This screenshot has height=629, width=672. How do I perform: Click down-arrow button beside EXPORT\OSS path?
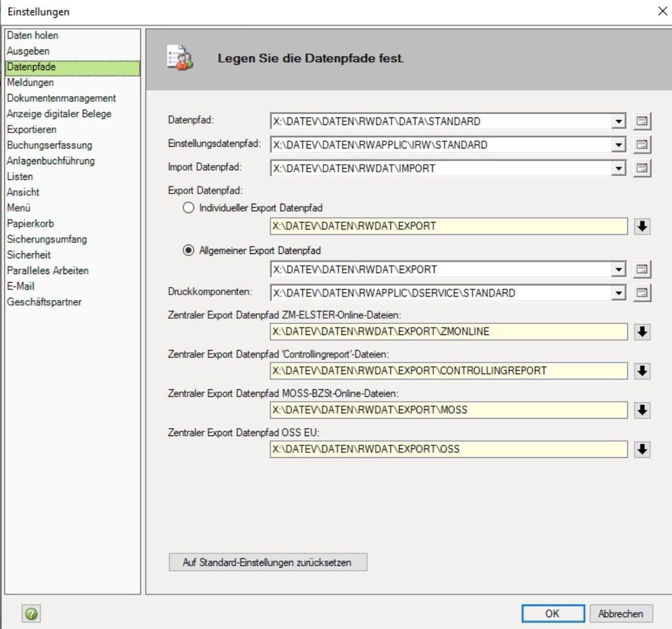coord(642,449)
